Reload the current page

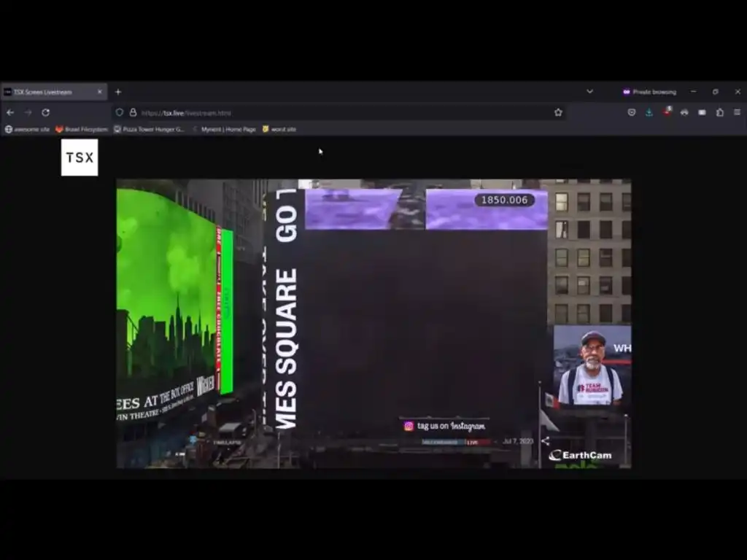[x=46, y=113]
